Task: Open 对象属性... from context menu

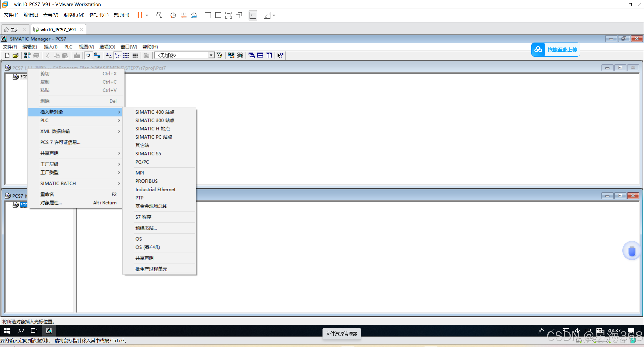Action: click(x=51, y=203)
